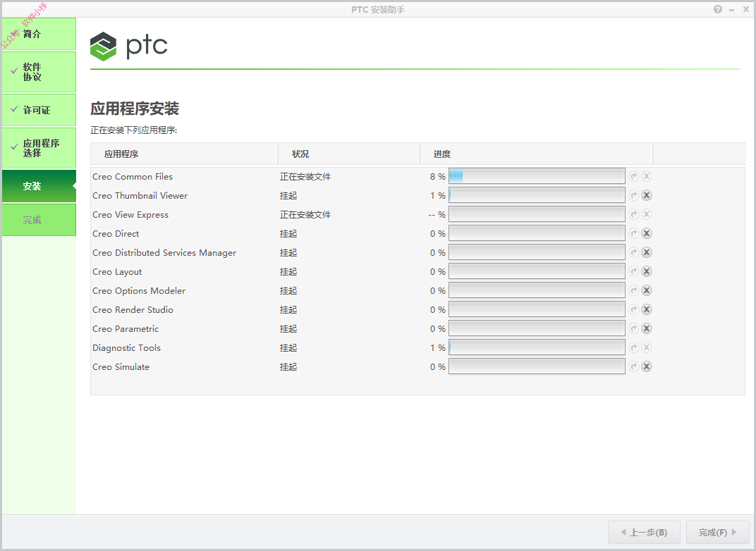The height and width of the screenshot is (551, 756).
Task: Select the Creo Direct row name
Action: pos(116,234)
